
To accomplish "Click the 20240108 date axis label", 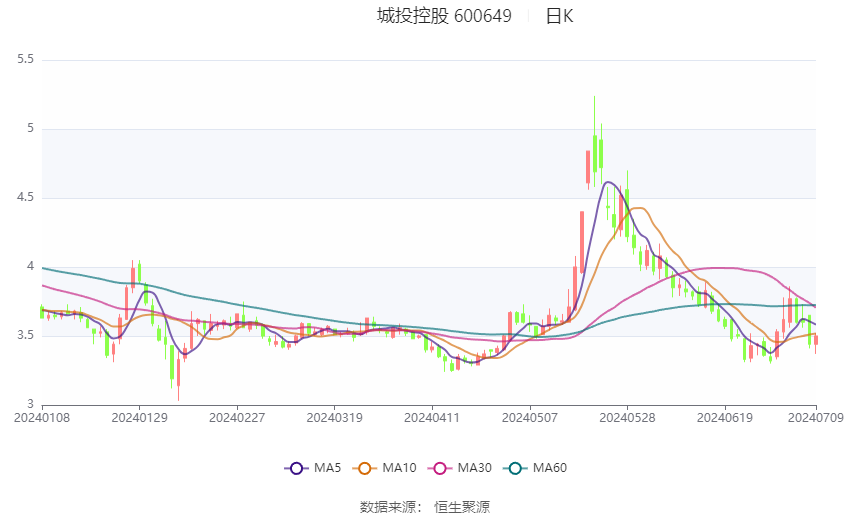I will 42,418.
